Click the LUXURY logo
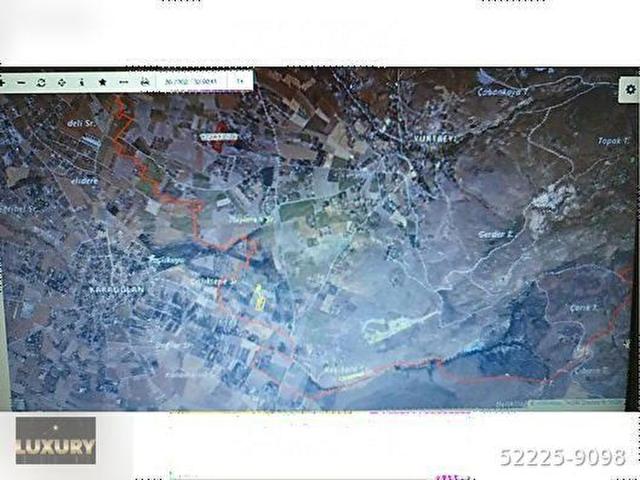The height and width of the screenshot is (480, 640). (x=56, y=441)
